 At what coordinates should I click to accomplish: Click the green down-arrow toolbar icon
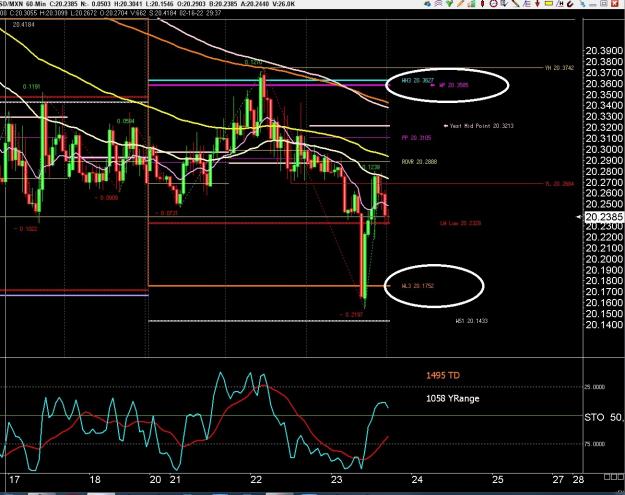pos(450,4)
